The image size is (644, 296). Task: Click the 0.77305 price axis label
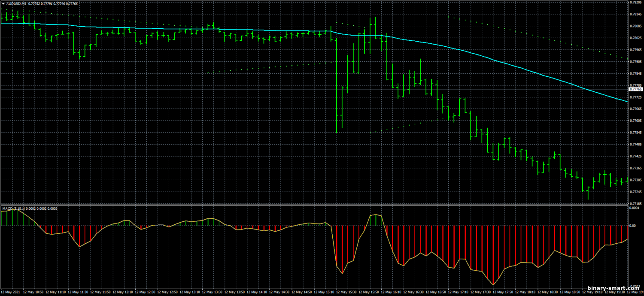point(636,180)
